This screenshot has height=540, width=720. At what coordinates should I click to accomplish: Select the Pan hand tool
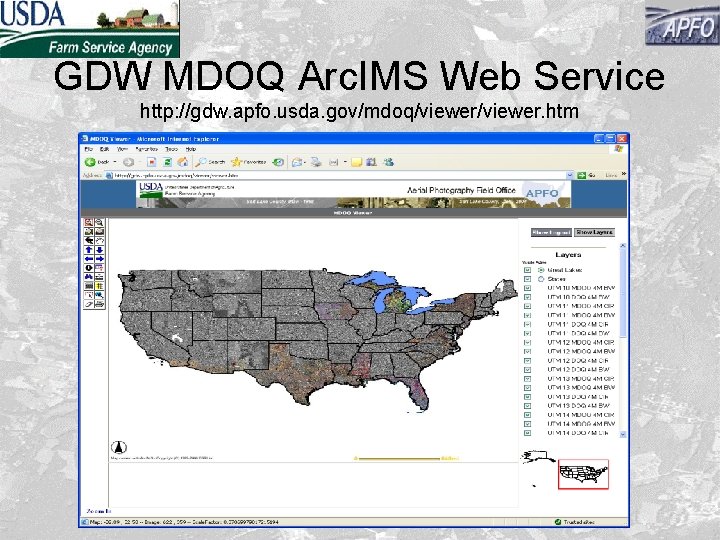click(99, 241)
